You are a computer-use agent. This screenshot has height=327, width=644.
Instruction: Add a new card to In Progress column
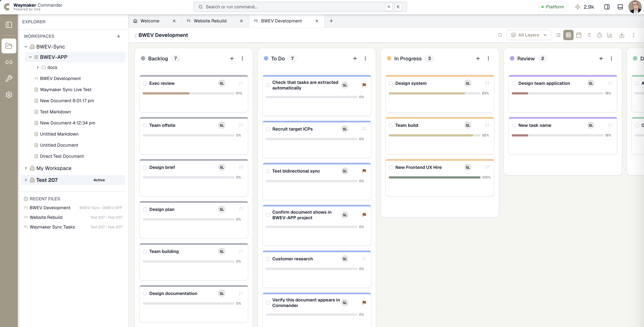478,58
